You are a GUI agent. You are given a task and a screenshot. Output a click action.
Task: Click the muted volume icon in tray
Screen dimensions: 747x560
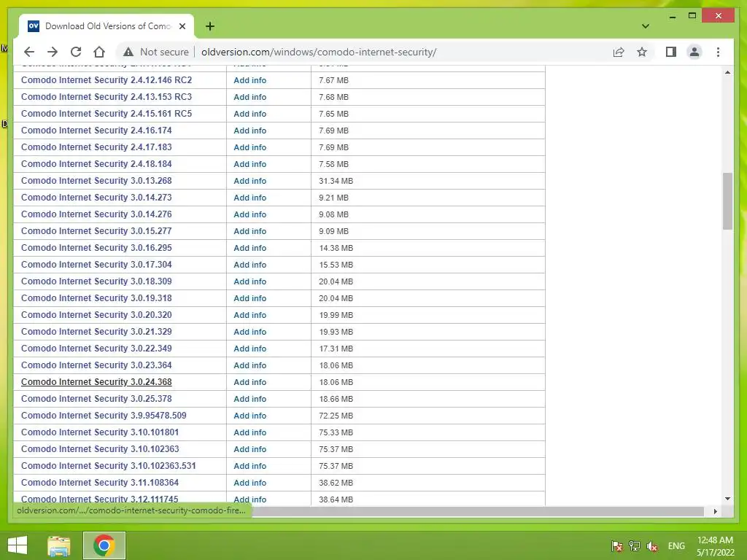pyautogui.click(x=652, y=546)
